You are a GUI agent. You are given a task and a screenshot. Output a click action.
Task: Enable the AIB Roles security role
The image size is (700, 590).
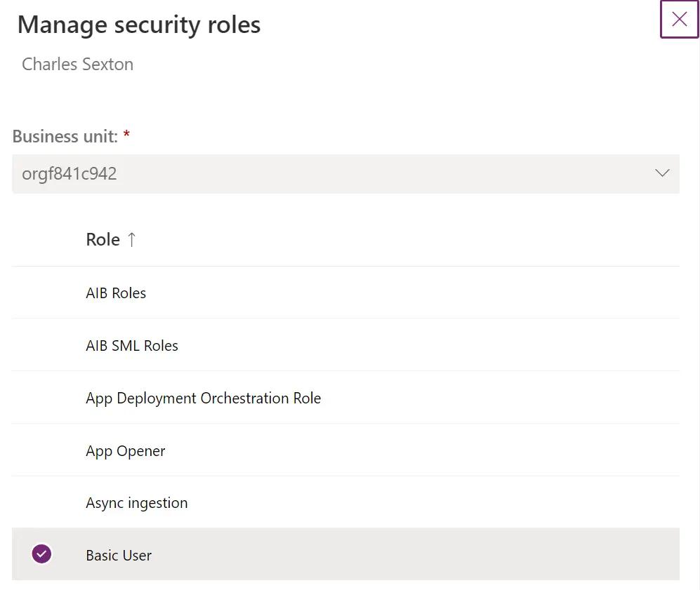point(116,293)
